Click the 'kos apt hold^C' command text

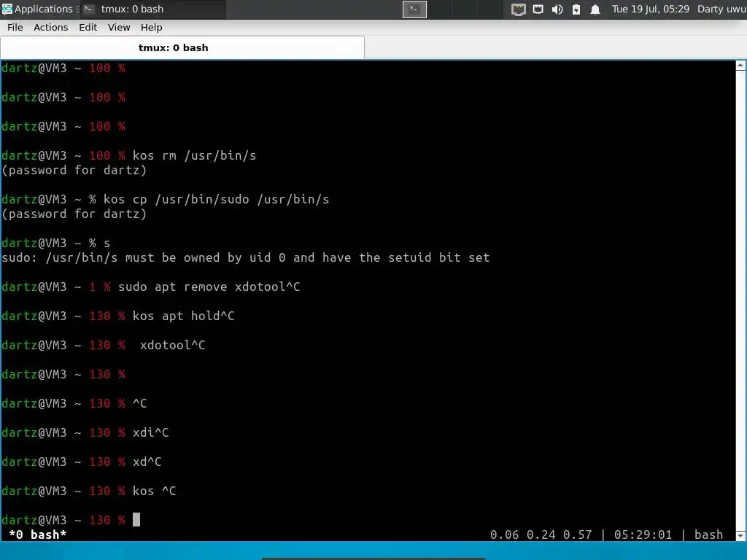click(183, 316)
